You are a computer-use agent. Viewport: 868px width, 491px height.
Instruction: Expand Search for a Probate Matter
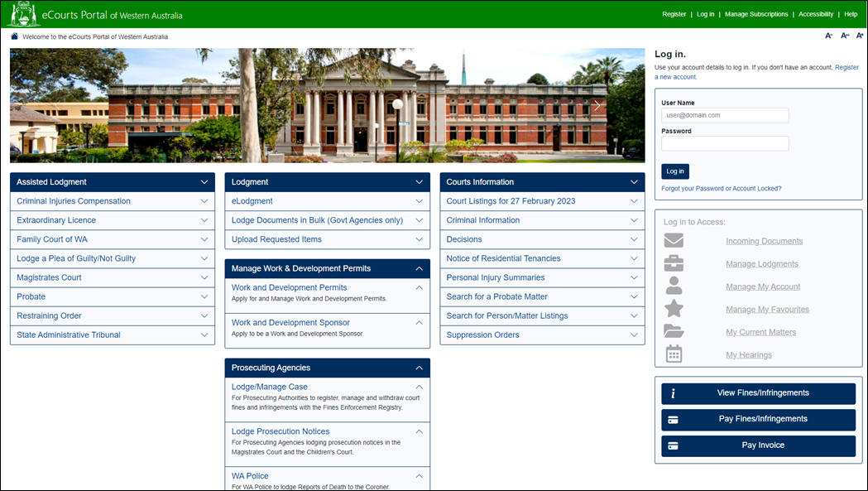click(x=543, y=296)
